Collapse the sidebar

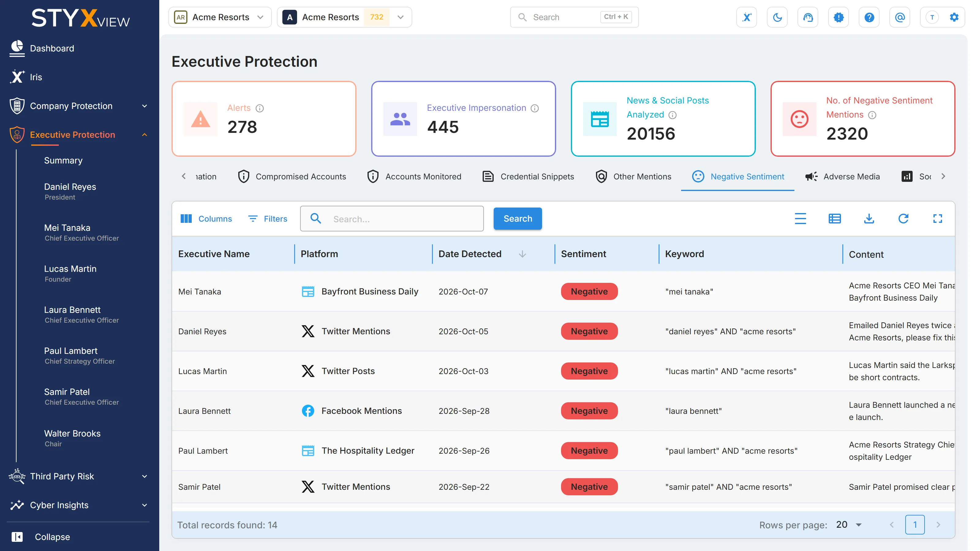pos(41,537)
